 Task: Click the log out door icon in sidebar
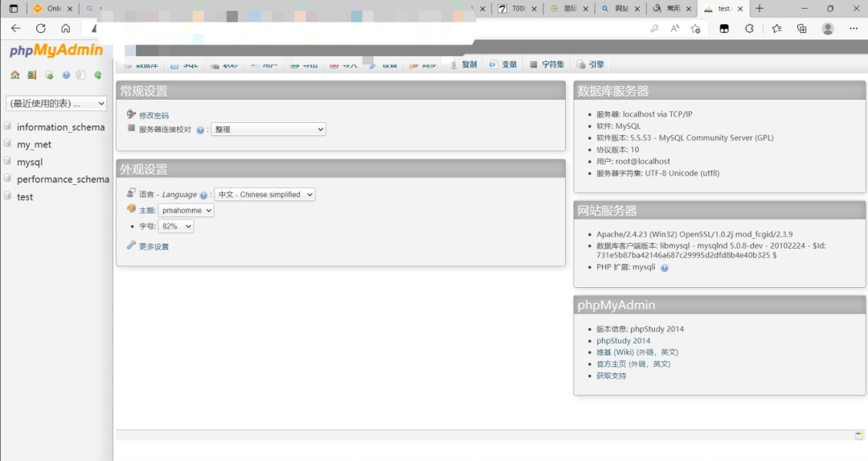point(31,75)
